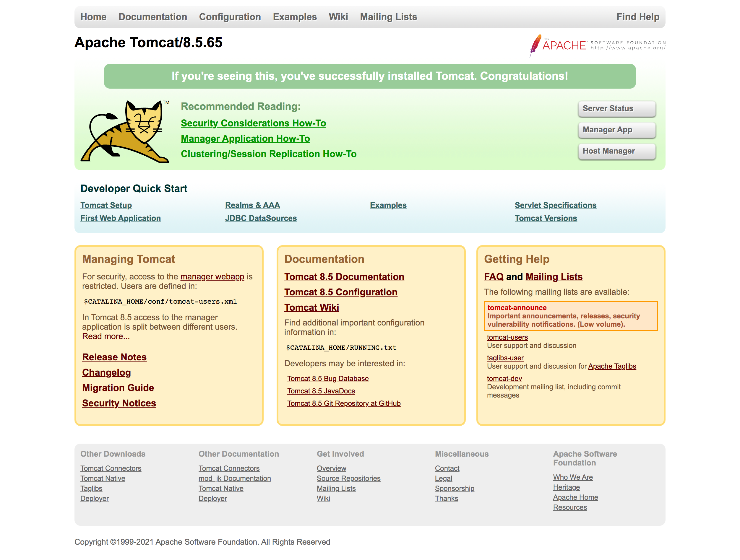Open the tomcat-dev mailing list link
740x560 pixels.
pos(504,378)
